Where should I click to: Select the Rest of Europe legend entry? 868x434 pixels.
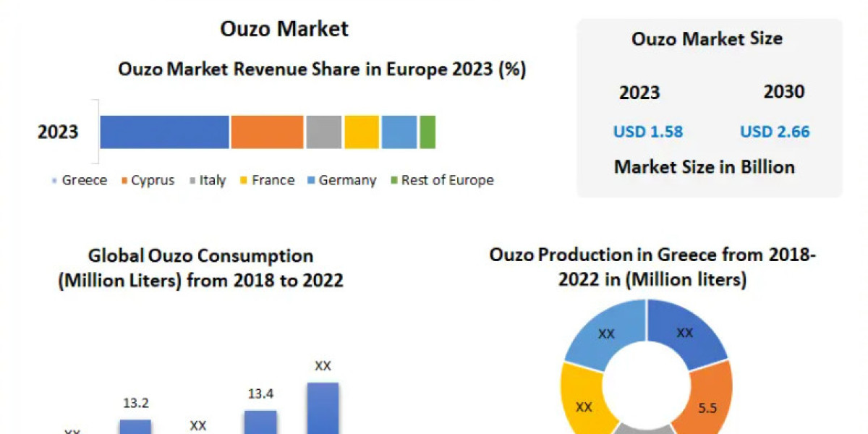(447, 180)
